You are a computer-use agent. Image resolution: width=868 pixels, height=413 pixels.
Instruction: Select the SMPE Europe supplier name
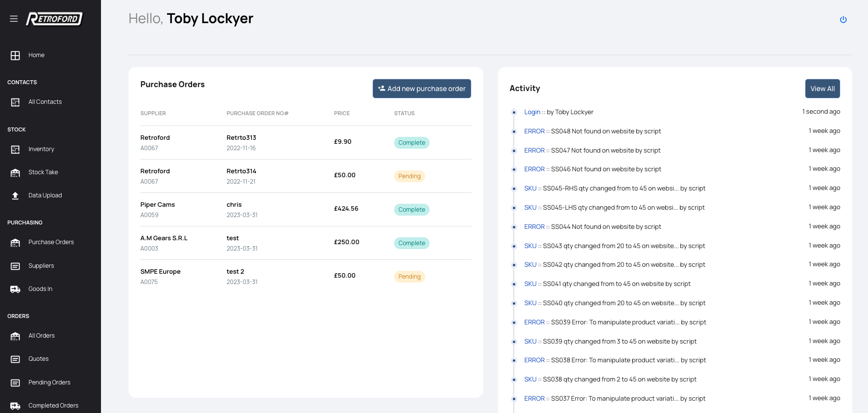pos(161,272)
